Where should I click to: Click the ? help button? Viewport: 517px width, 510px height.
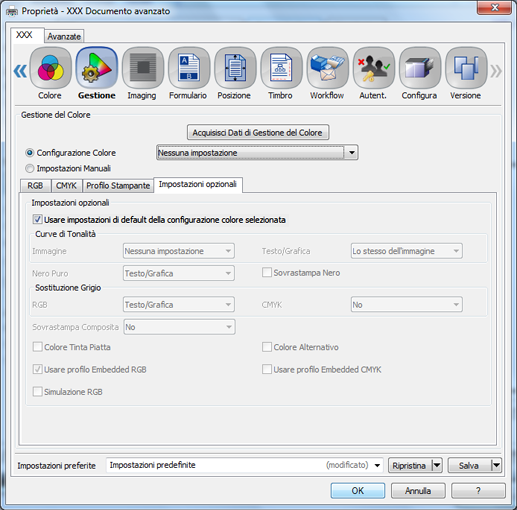coord(478,491)
